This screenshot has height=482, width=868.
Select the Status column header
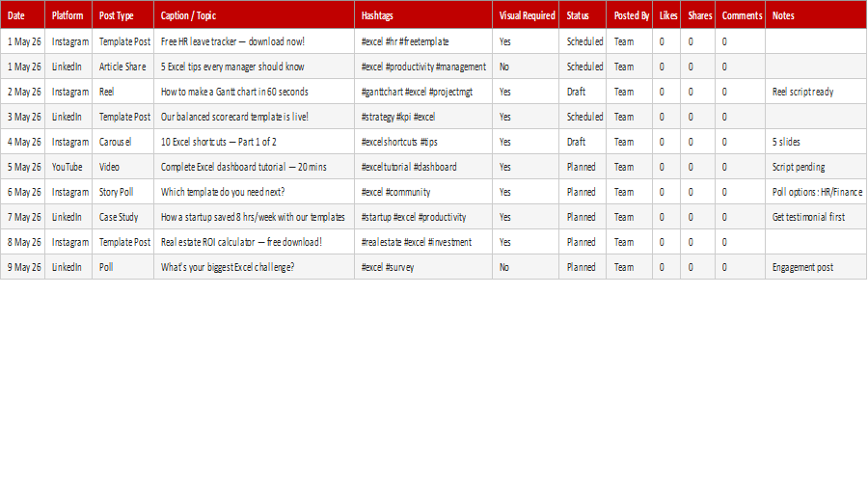(583, 14)
